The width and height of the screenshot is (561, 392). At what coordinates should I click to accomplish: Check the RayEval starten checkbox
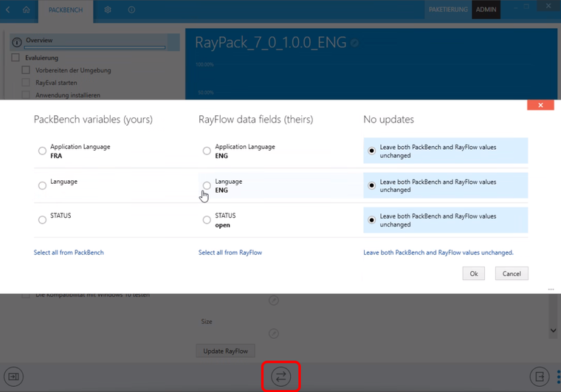coord(26,82)
